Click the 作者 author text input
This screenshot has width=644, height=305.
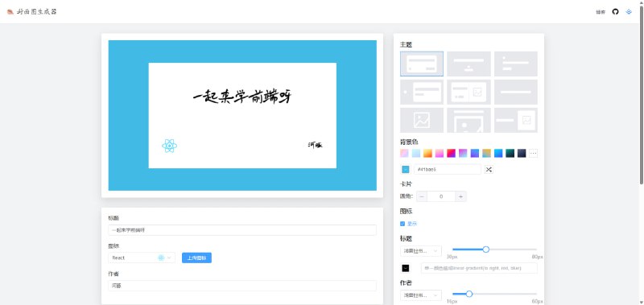pos(242,286)
